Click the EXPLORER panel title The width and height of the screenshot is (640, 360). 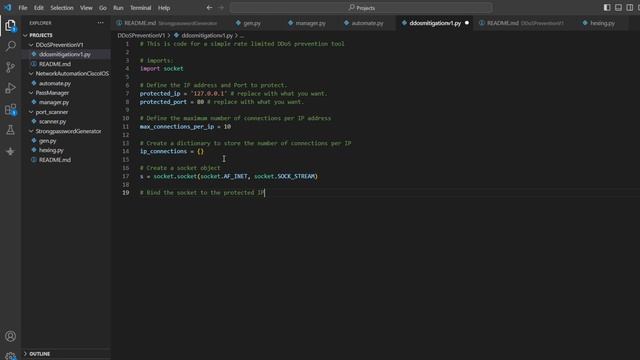click(40, 23)
